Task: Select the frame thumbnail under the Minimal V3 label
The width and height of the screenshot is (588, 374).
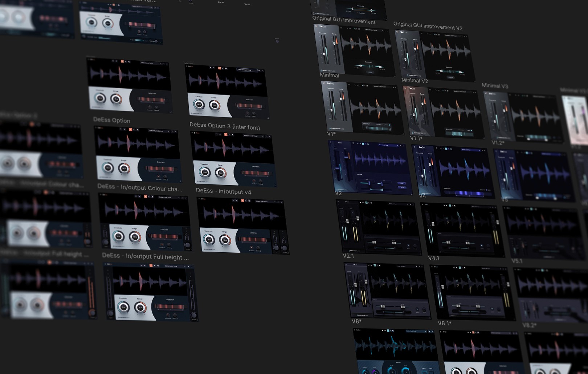Action: [x=524, y=117]
